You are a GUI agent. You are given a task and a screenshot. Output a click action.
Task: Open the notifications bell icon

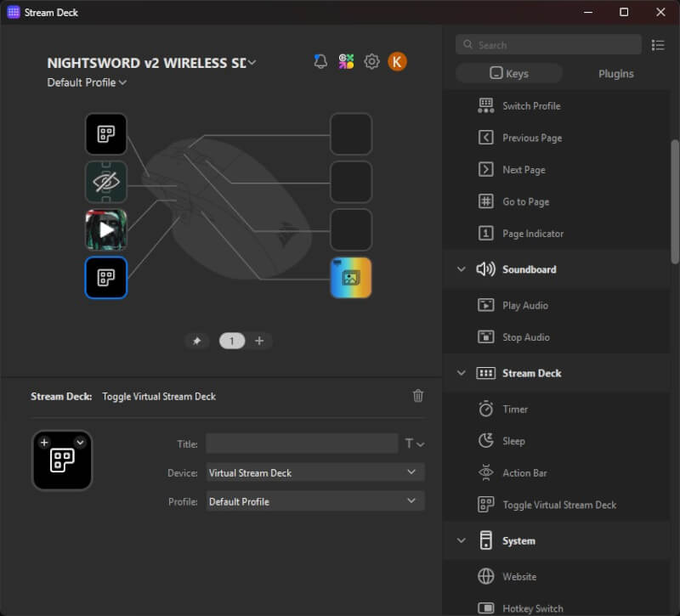click(320, 61)
